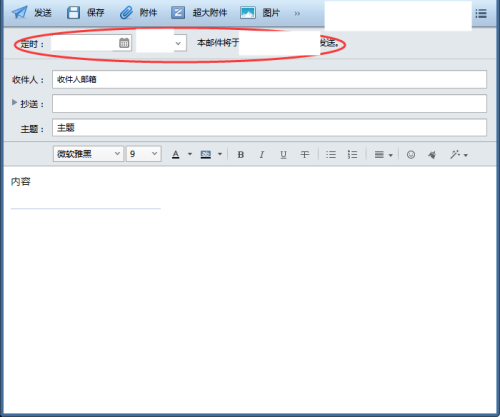Click the super-large attachment icon

(x=178, y=13)
